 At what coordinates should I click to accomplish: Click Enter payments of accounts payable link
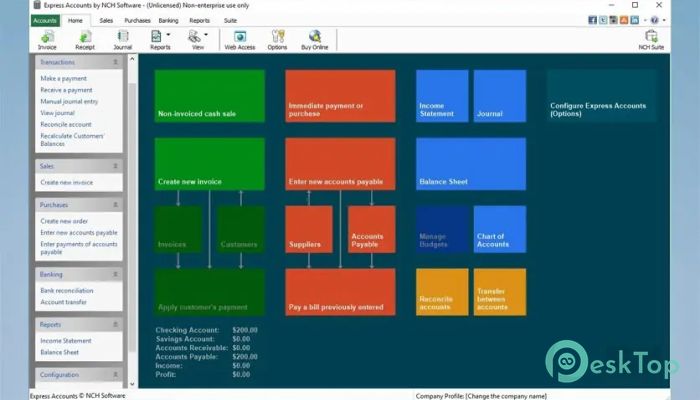pos(79,248)
